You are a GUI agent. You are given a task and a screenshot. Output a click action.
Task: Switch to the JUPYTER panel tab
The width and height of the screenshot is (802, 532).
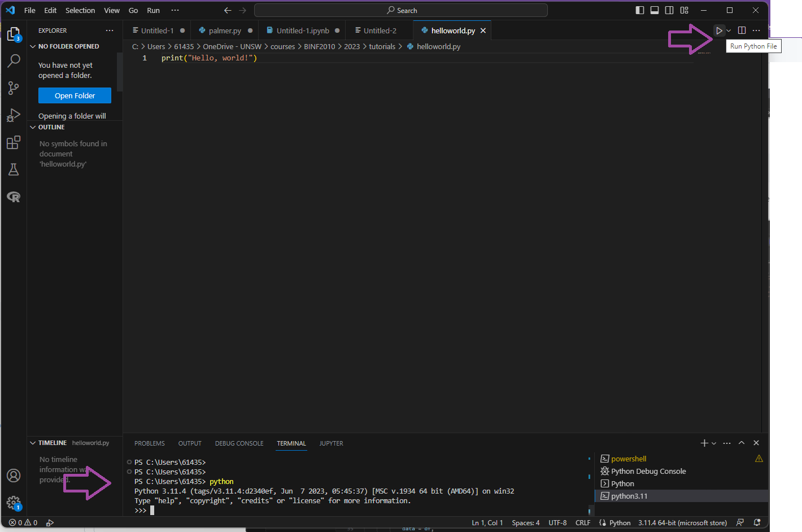pyautogui.click(x=331, y=443)
